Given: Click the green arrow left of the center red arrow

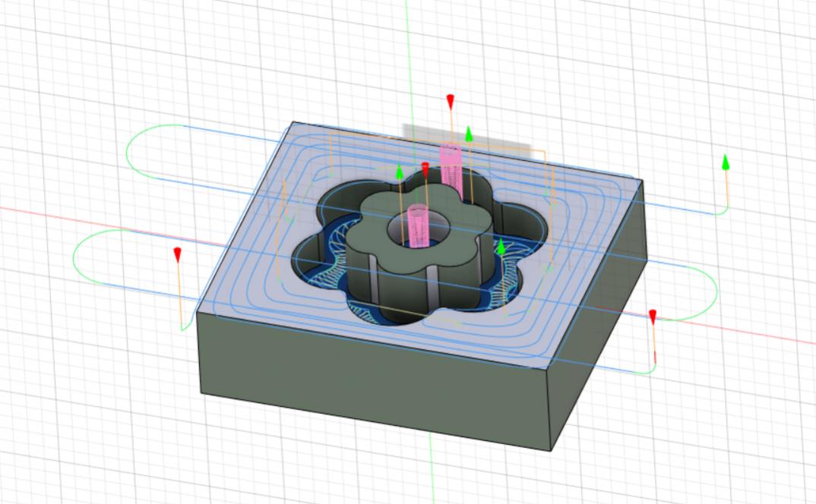Looking at the screenshot, I should pos(400,172).
